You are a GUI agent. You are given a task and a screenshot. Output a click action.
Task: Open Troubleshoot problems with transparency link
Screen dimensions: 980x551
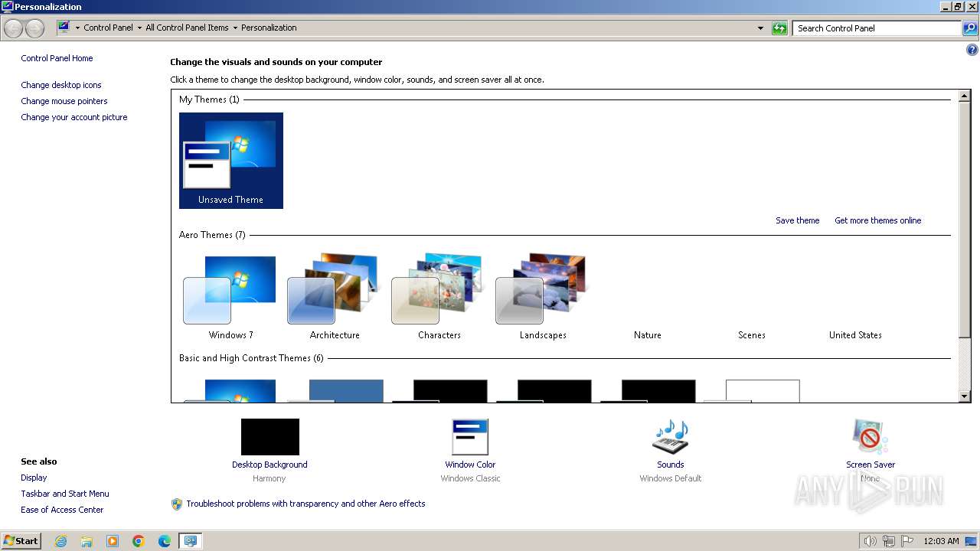pos(305,504)
